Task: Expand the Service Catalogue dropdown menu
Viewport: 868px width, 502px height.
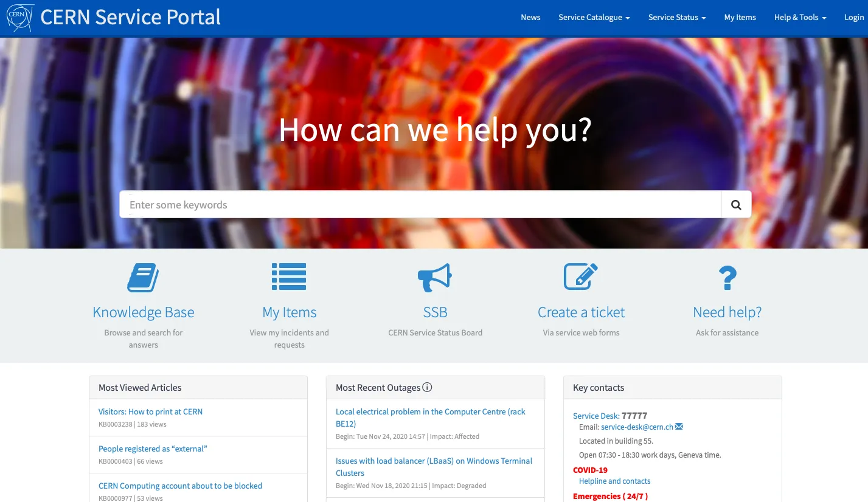Action: tap(594, 18)
